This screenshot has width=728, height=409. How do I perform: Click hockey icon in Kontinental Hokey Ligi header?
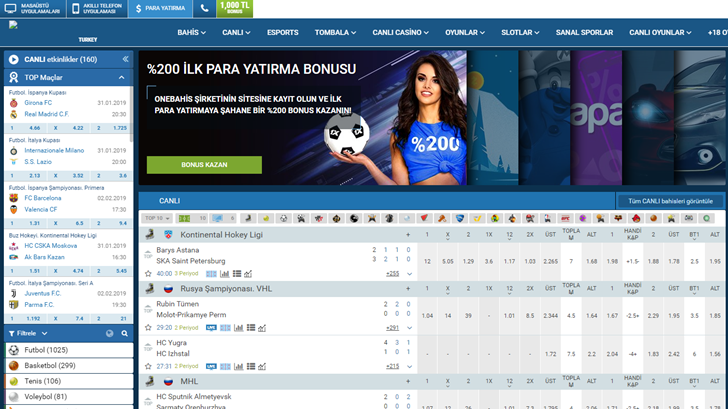[x=150, y=234]
